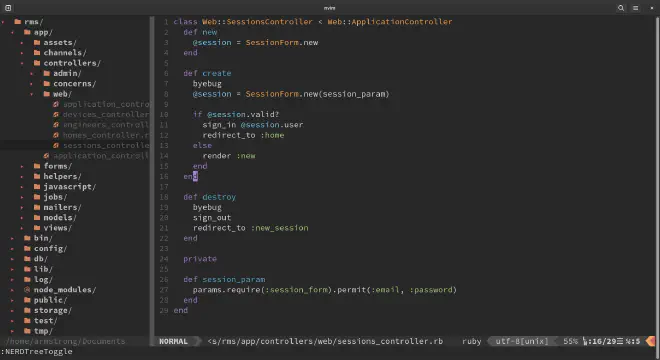This screenshot has height=360, width=660.
Task: Click the 55% position indicator
Action: [x=570, y=341]
